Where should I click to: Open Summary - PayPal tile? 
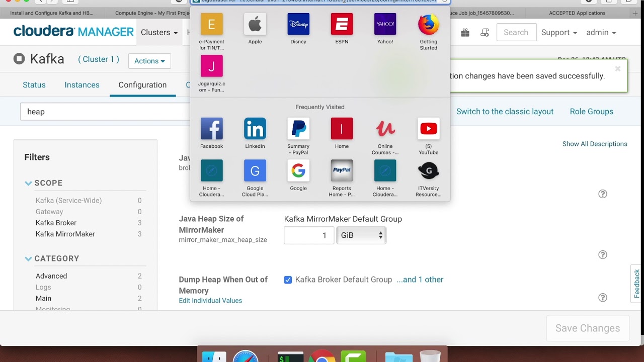(298, 129)
